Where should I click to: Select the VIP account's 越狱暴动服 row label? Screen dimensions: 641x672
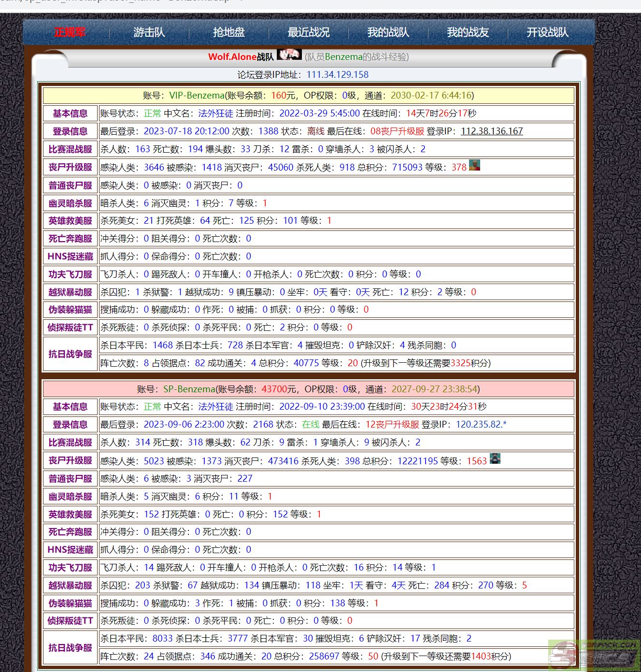click(x=70, y=292)
